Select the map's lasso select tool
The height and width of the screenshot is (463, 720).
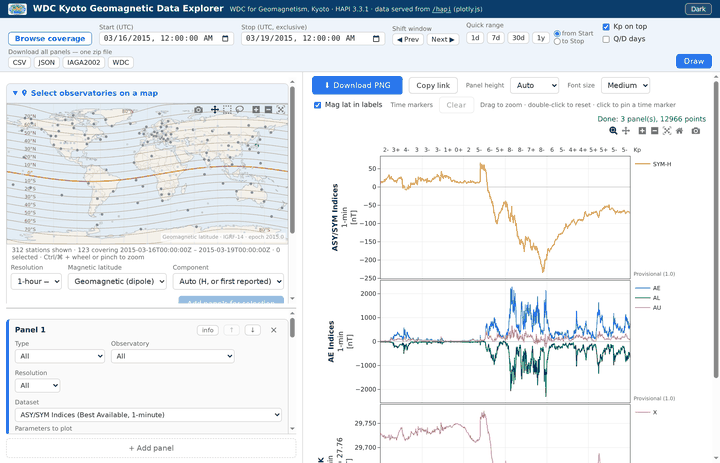(x=240, y=110)
